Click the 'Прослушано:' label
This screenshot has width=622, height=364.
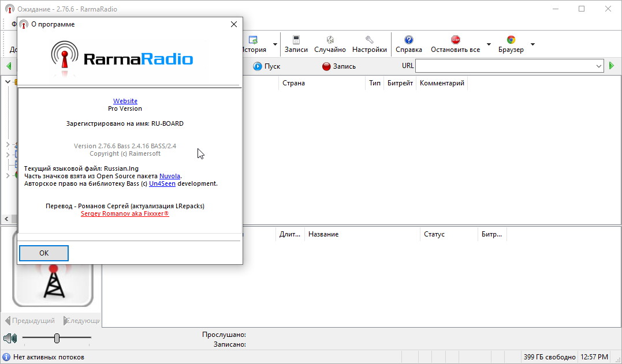point(224,335)
